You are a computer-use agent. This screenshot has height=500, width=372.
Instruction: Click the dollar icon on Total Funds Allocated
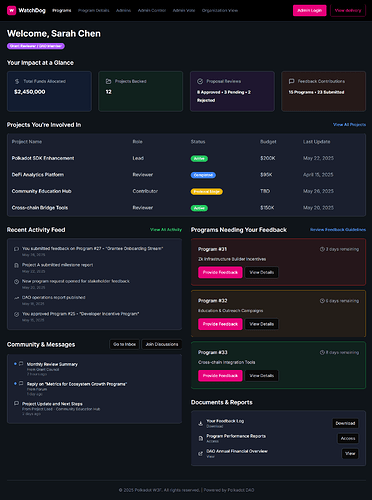coord(17,81)
